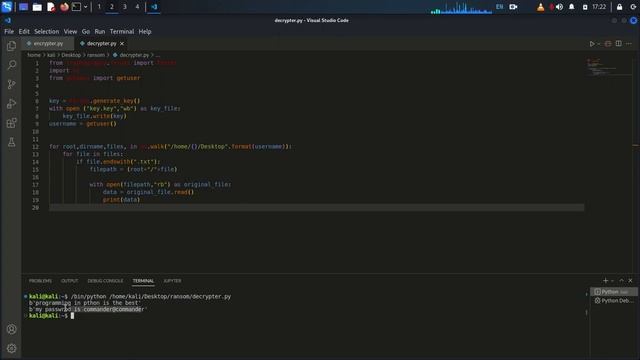Switch to the PROBLEMS panel tab
640x360 pixels.
click(x=40, y=281)
